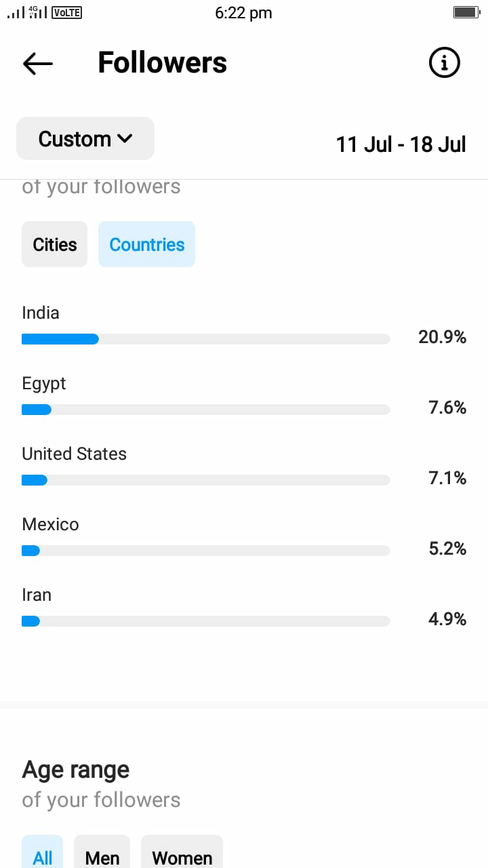The width and height of the screenshot is (488, 868).
Task: Filter age range by Women
Action: [182, 853]
